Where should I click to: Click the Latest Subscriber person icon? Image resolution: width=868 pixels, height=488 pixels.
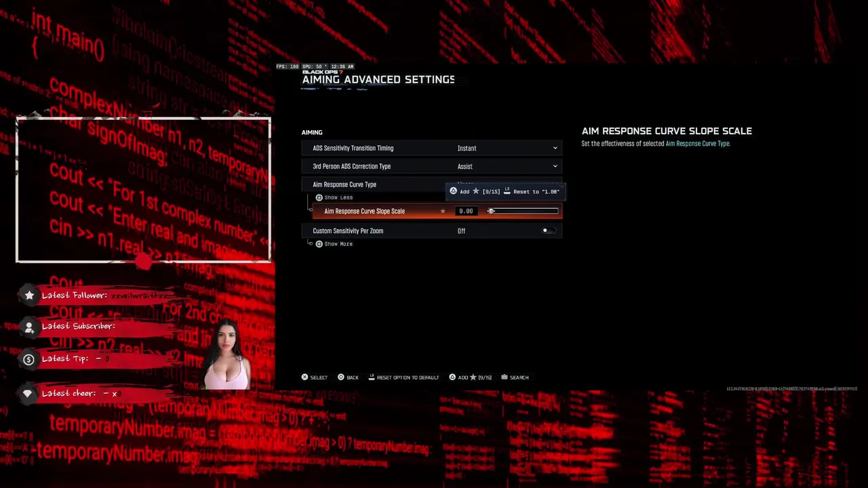(29, 327)
